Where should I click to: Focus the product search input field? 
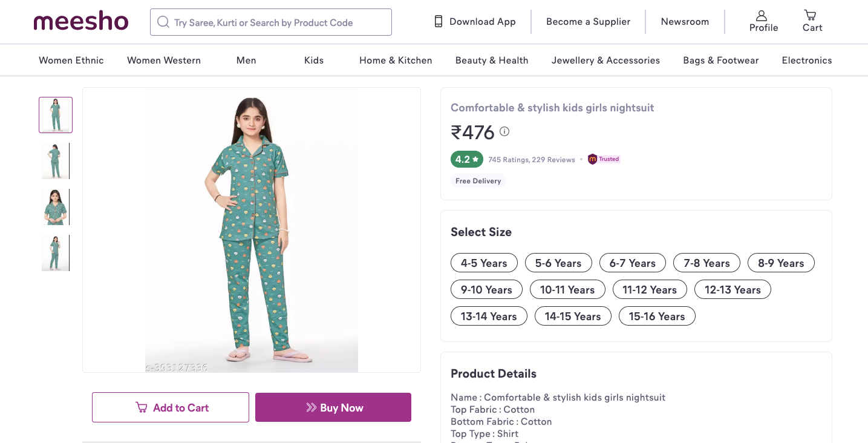pyautogui.click(x=278, y=22)
